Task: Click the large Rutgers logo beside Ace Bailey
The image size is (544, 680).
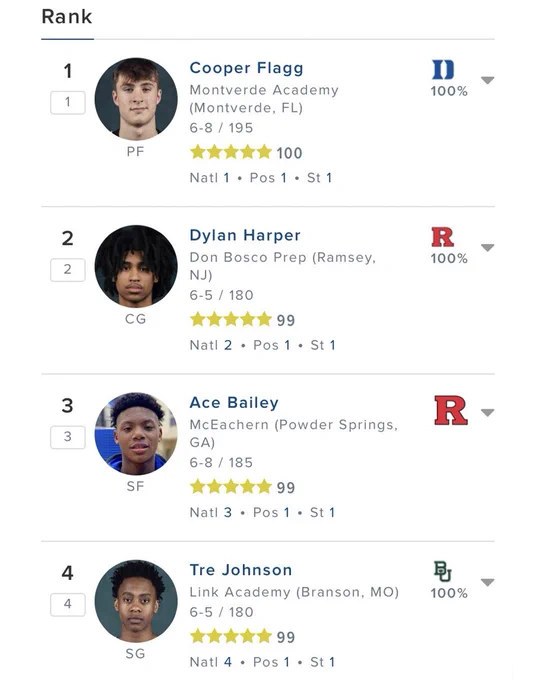Action: pos(451,410)
